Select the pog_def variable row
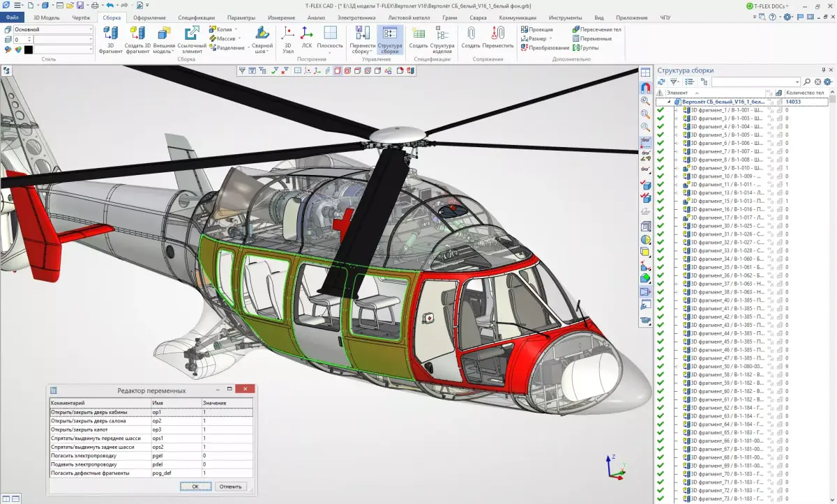The height and width of the screenshot is (504, 837). click(x=151, y=473)
